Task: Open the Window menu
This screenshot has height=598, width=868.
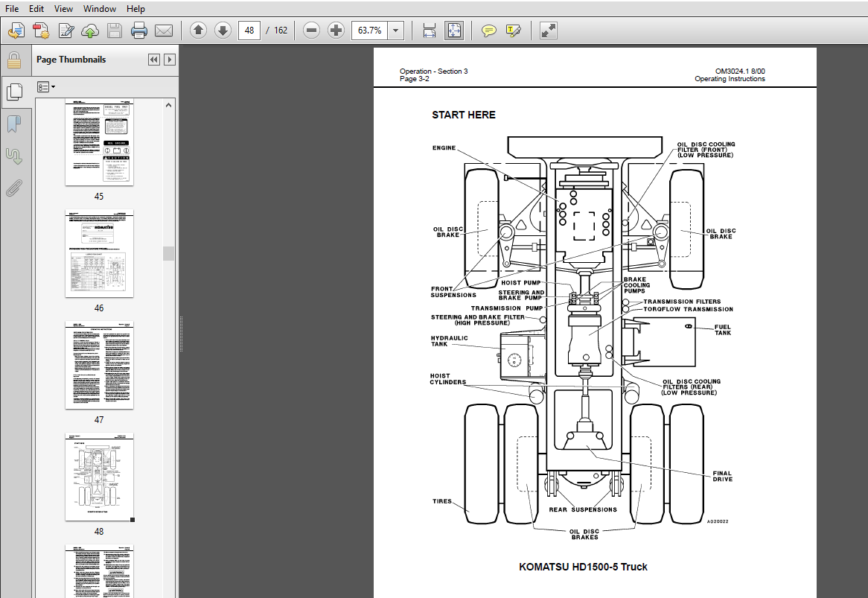Action: [x=100, y=9]
